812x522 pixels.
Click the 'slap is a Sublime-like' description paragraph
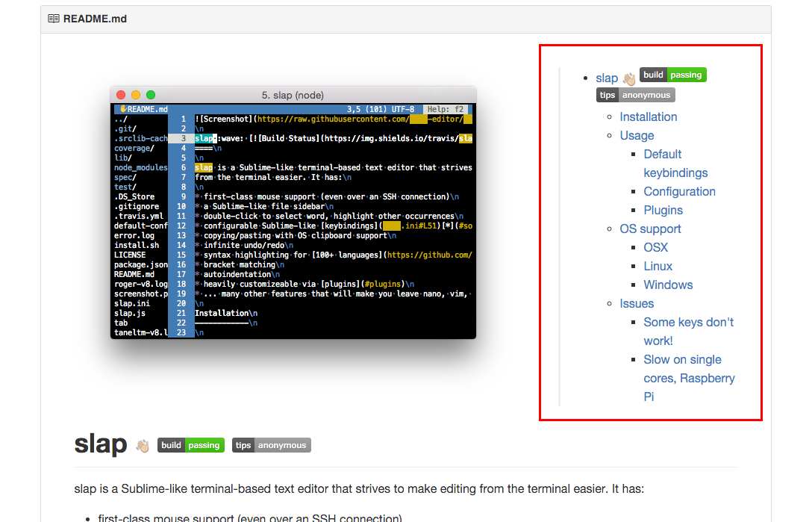click(359, 489)
